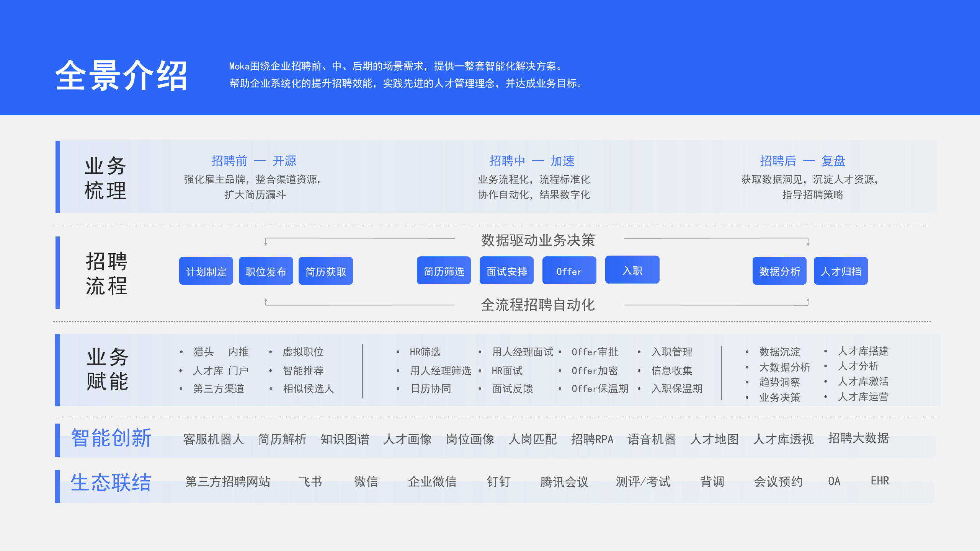Select the 虚拟职位 bullet item
Image resolution: width=980 pixels, height=551 pixels.
click(x=303, y=352)
